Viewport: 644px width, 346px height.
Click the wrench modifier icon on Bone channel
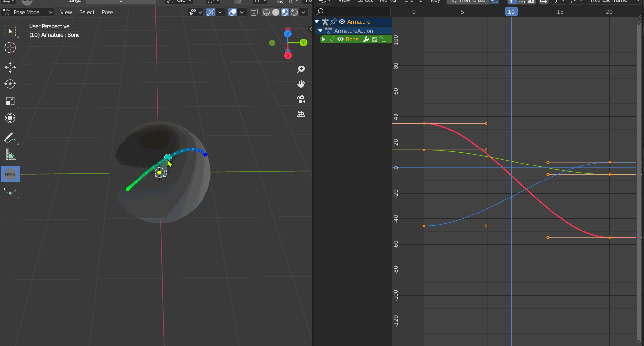coord(366,39)
